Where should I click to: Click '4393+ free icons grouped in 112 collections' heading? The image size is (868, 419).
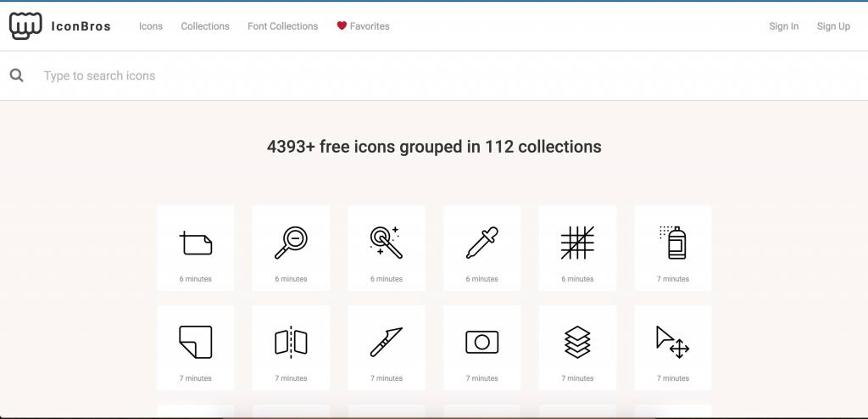coord(434,147)
